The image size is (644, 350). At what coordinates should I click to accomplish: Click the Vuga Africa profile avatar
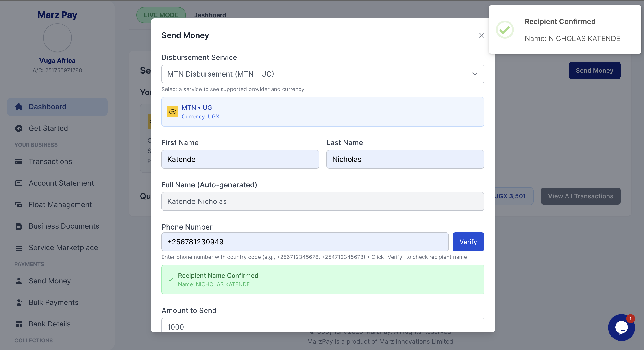[57, 38]
